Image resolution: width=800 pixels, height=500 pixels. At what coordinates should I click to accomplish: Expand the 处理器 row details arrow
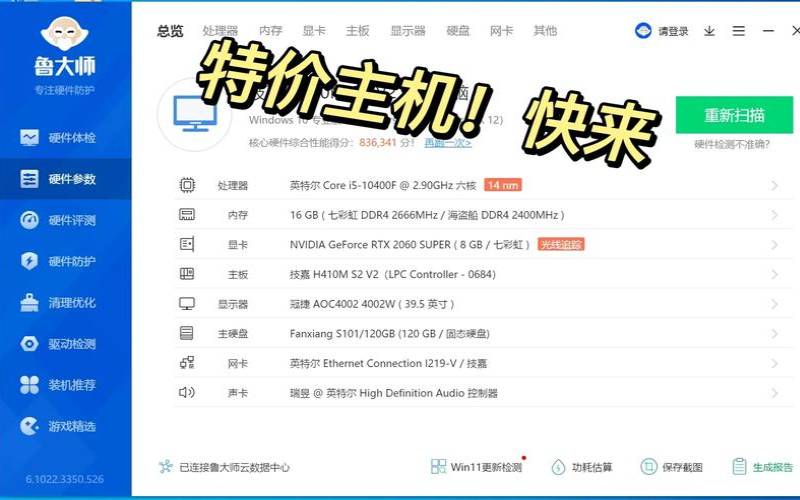[775, 185]
